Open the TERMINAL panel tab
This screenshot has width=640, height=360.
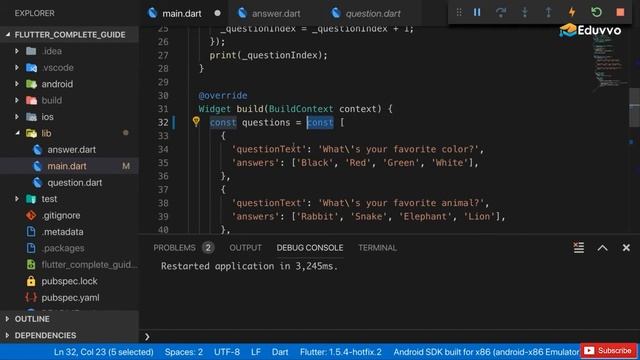click(x=377, y=248)
